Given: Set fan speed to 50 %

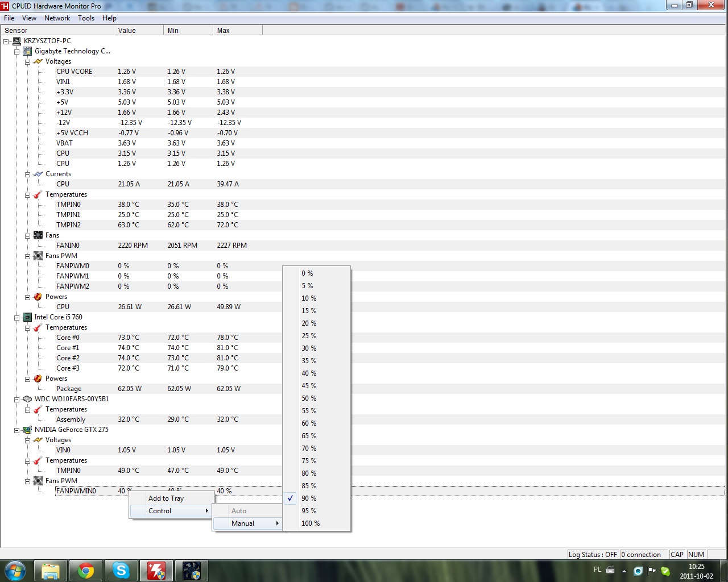Looking at the screenshot, I should click(x=316, y=398).
